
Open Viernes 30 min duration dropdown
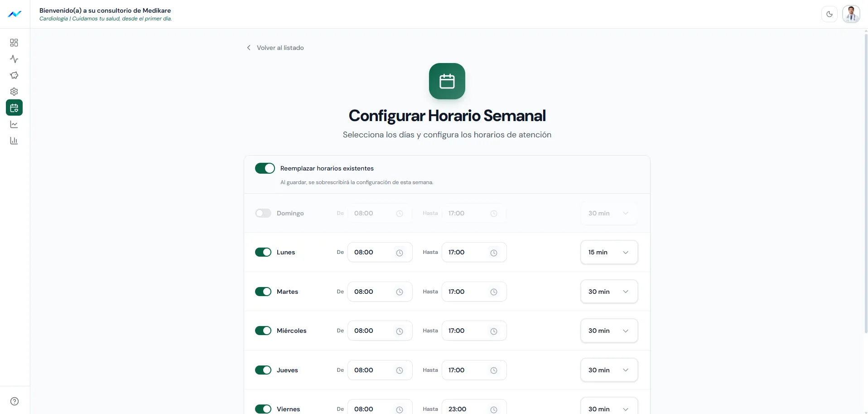click(609, 406)
